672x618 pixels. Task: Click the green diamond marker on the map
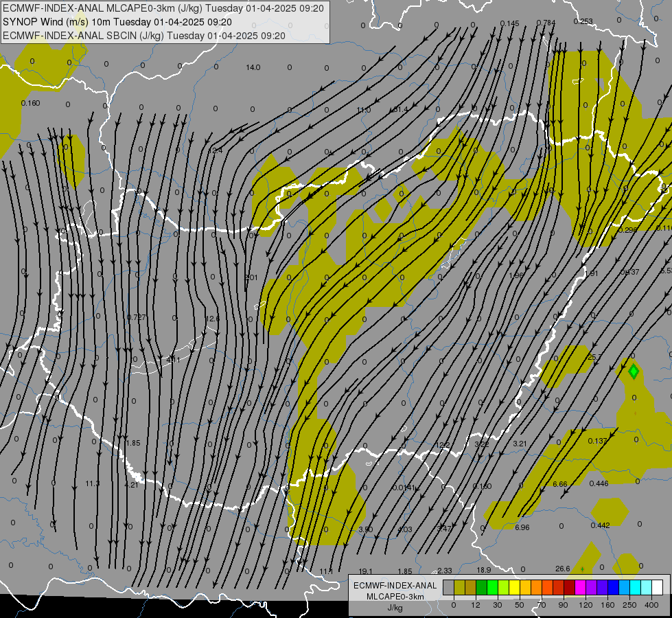(634, 371)
